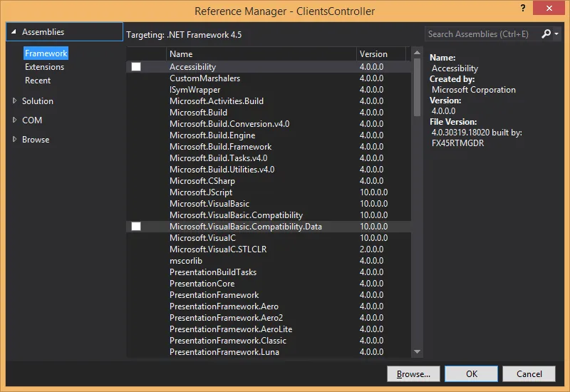Open the search options dropdown arrow

(x=556, y=33)
